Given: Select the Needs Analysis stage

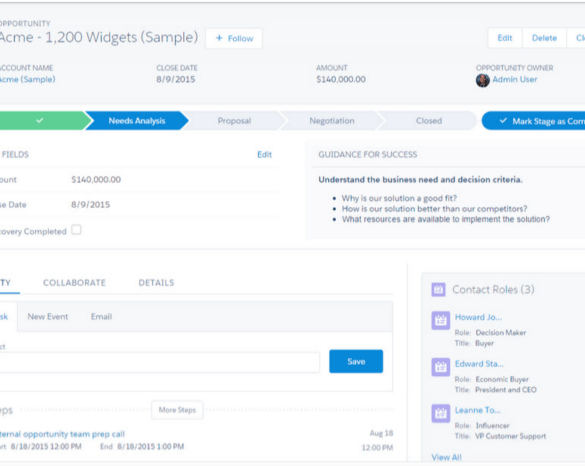Looking at the screenshot, I should (x=137, y=121).
